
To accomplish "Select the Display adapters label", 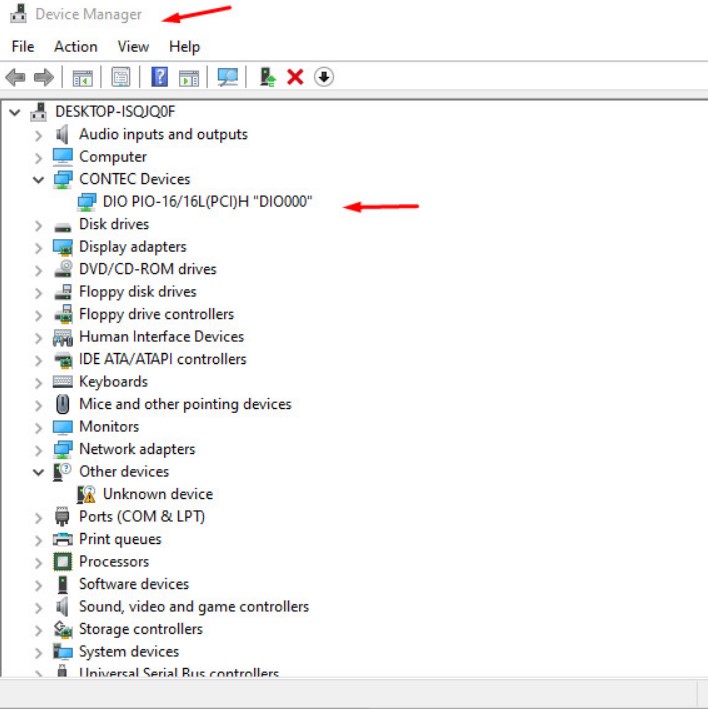I will (x=132, y=247).
